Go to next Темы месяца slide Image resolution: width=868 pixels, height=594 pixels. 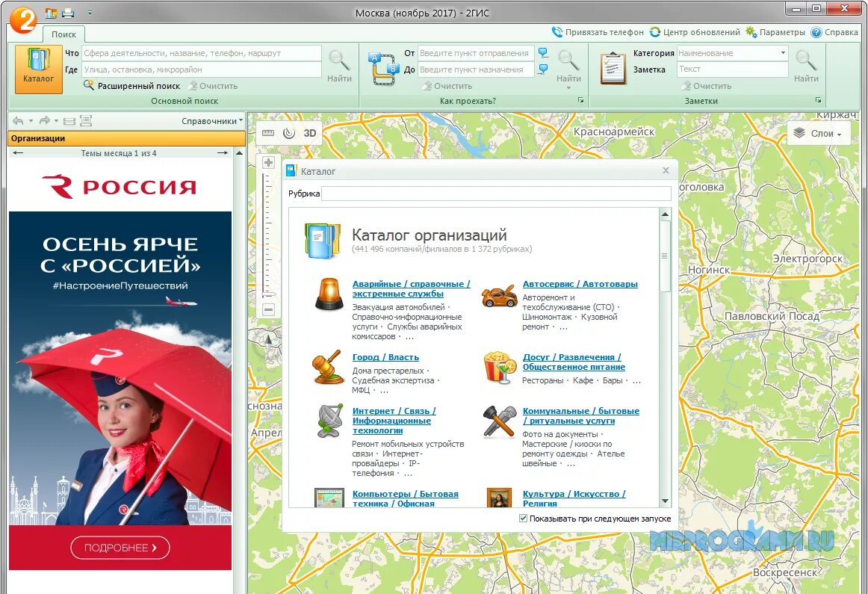point(223,152)
